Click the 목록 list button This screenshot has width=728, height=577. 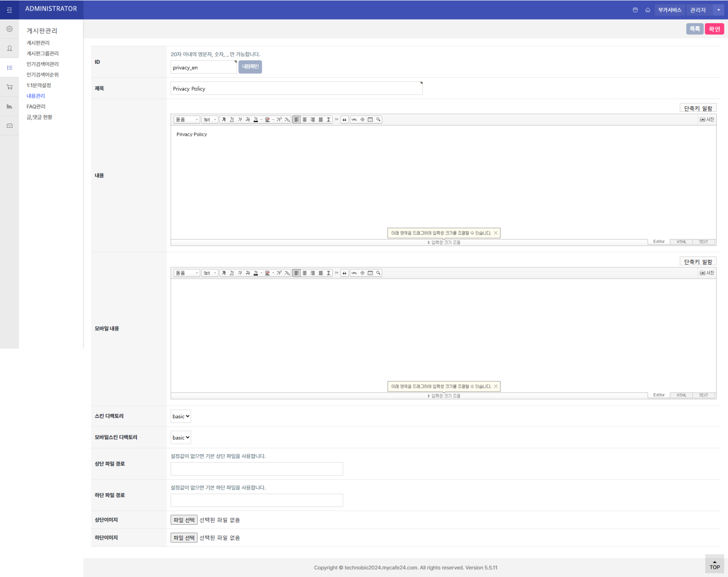click(x=695, y=29)
